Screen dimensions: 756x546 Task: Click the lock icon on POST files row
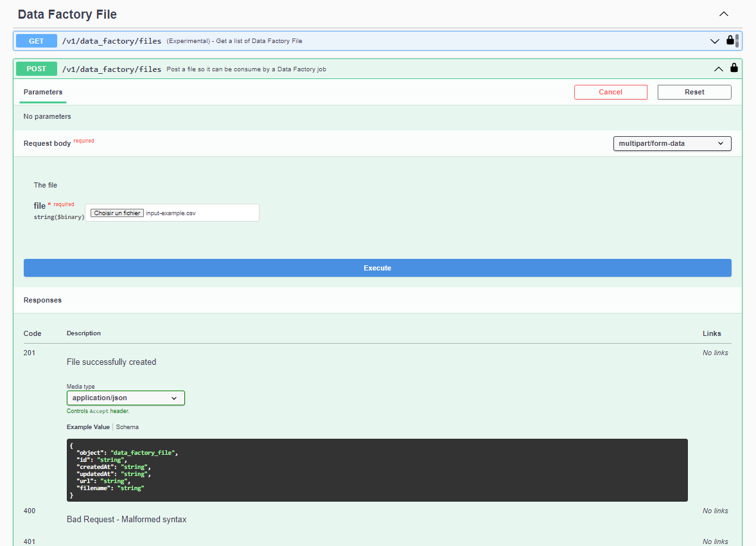[x=734, y=68]
